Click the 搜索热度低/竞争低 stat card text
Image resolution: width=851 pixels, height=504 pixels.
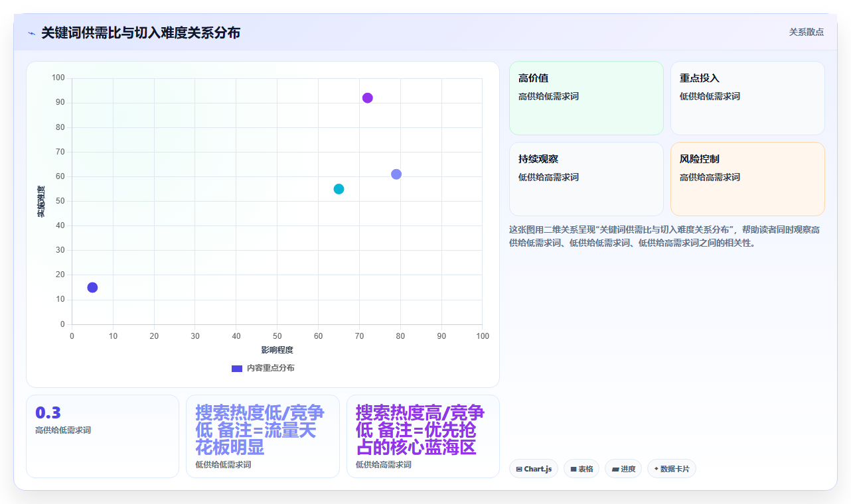[260, 430]
